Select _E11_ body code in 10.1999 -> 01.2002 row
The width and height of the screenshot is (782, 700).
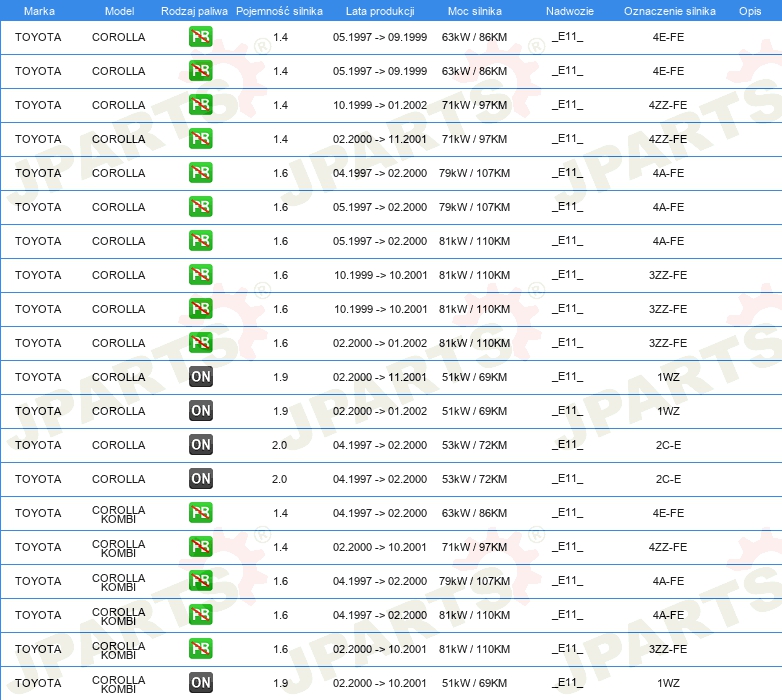(x=567, y=105)
